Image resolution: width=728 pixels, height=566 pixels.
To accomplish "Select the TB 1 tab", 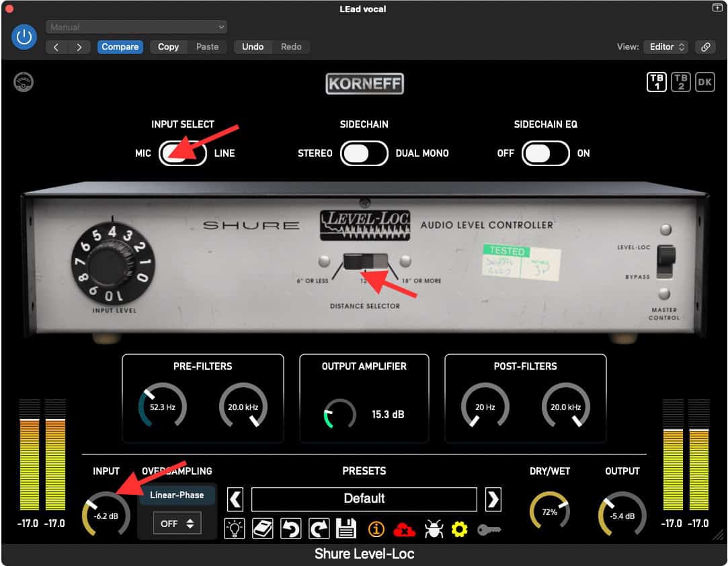I will (x=657, y=82).
